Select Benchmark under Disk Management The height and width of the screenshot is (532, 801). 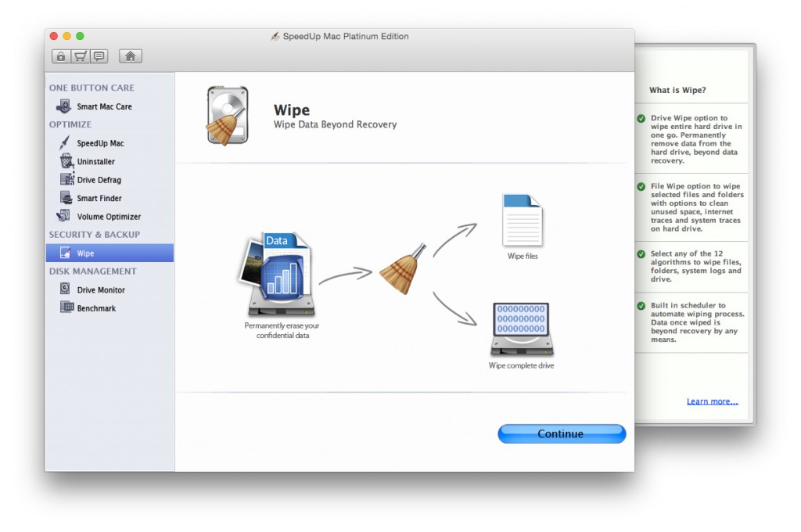(x=110, y=308)
